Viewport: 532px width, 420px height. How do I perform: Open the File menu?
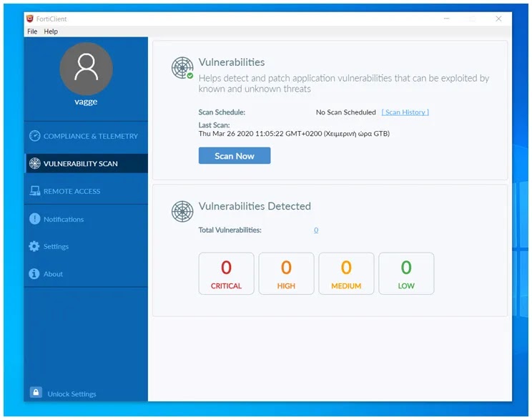[32, 31]
